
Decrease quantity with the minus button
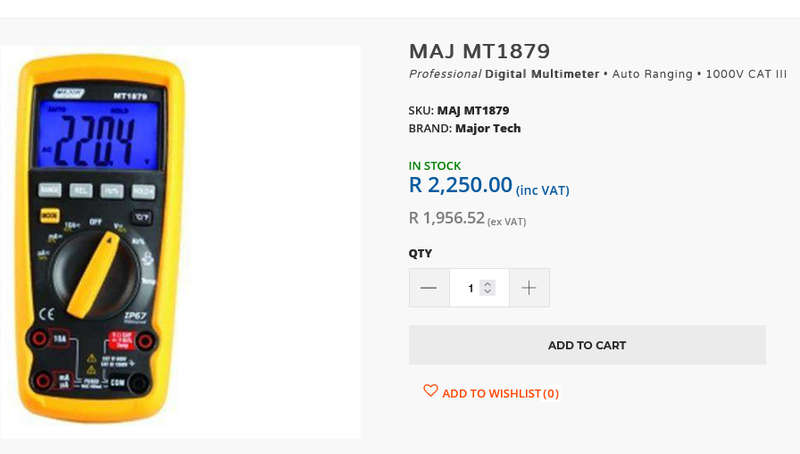click(429, 288)
